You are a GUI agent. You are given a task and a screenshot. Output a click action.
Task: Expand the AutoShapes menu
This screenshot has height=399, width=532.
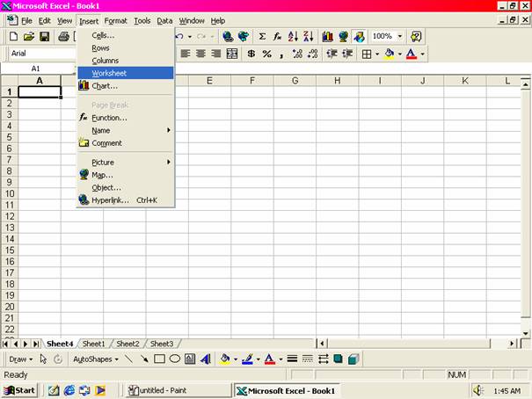pyautogui.click(x=96, y=359)
